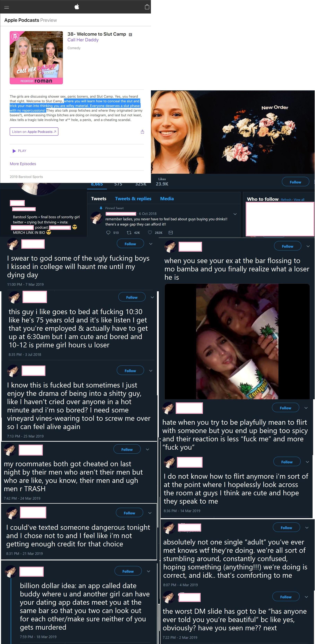Click Follow button on profile header
Image resolution: width=315 pixels, height=644 pixels.
295,182
